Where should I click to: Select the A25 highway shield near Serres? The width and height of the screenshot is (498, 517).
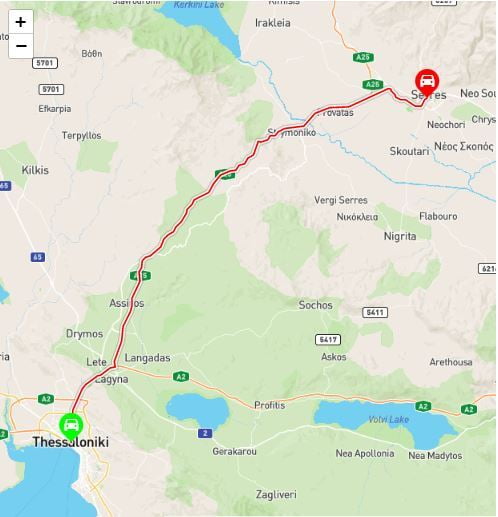(373, 84)
